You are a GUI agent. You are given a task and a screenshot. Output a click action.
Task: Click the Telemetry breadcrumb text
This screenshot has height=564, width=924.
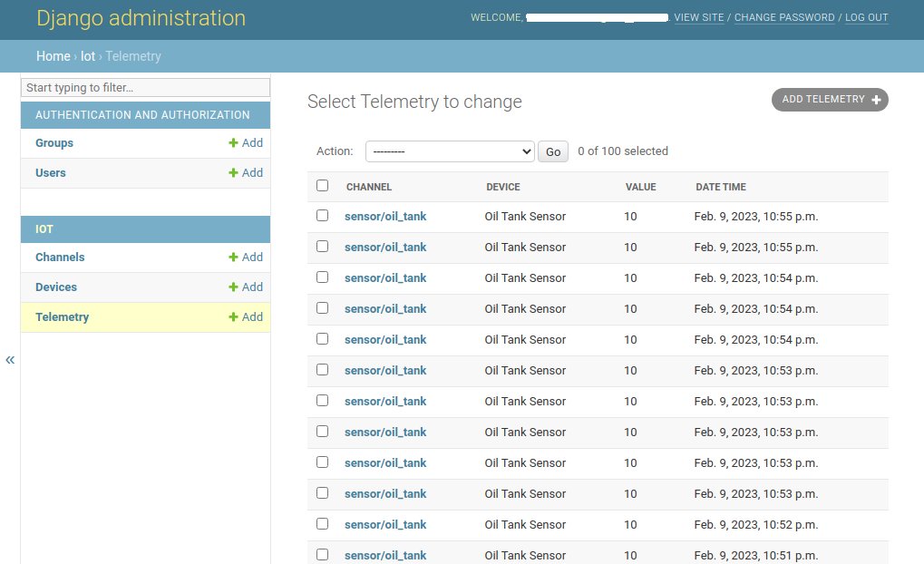133,56
